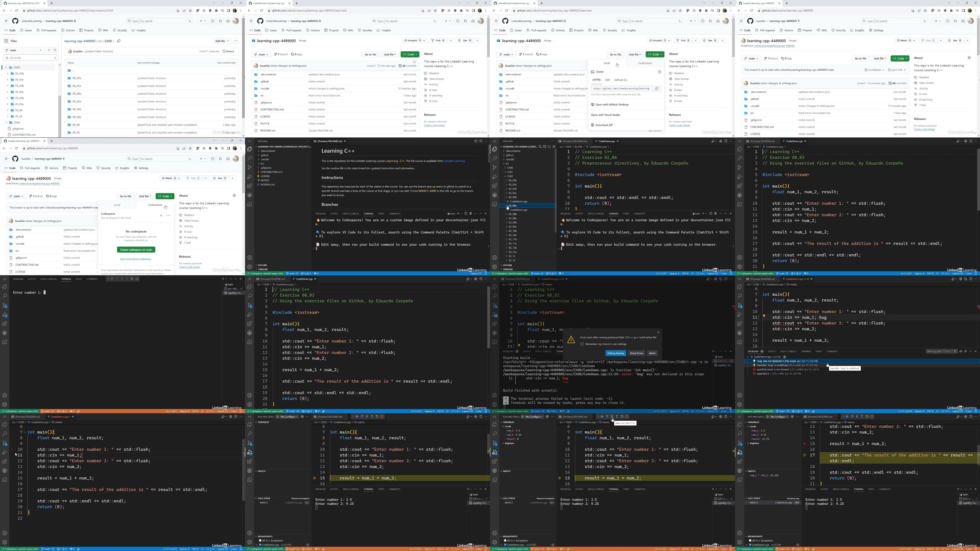This screenshot has height=551, width=980.
Task: Step Out arrow in line-17 debug toolbar
Action: click(862, 416)
